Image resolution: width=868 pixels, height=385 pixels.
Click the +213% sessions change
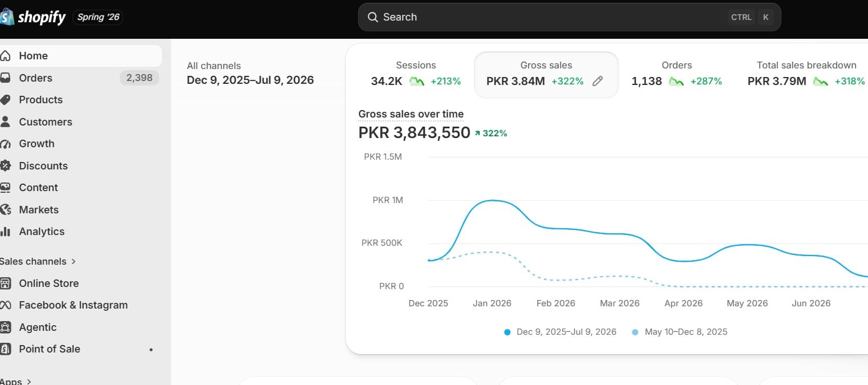[445, 81]
